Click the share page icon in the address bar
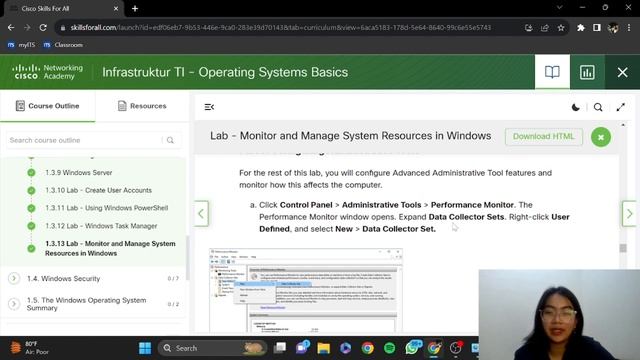 (544, 28)
